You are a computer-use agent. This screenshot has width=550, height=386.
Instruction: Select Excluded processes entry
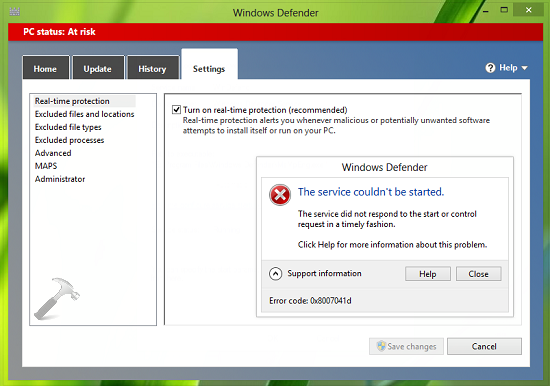(69, 140)
